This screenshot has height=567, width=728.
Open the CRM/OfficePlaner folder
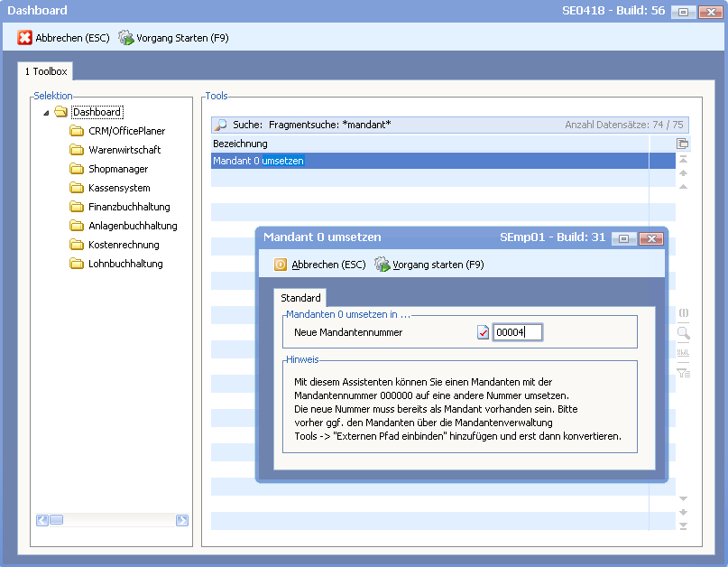(x=126, y=131)
